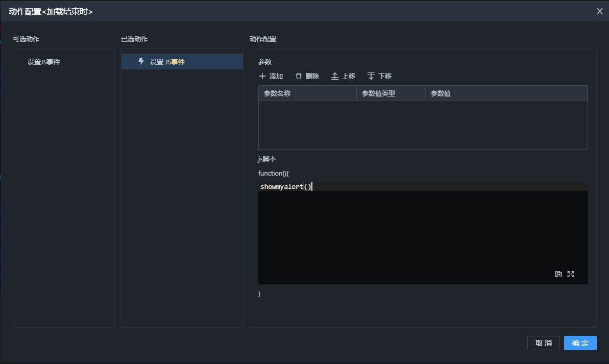Image resolution: width=609 pixels, height=364 pixels.
Task: Select 设置JS事件 in the 可选动作 list
Action: pyautogui.click(x=44, y=62)
